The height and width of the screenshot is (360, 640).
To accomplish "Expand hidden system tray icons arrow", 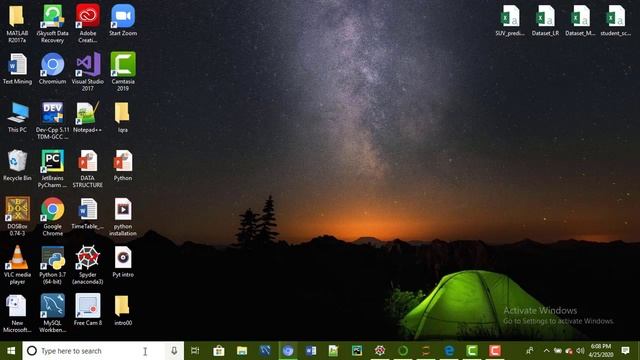I will (x=546, y=351).
